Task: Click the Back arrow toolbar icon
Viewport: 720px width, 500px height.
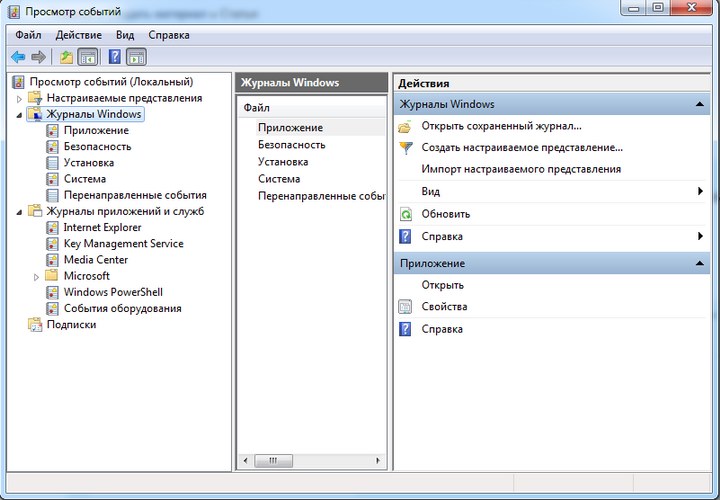Action: pos(18,57)
